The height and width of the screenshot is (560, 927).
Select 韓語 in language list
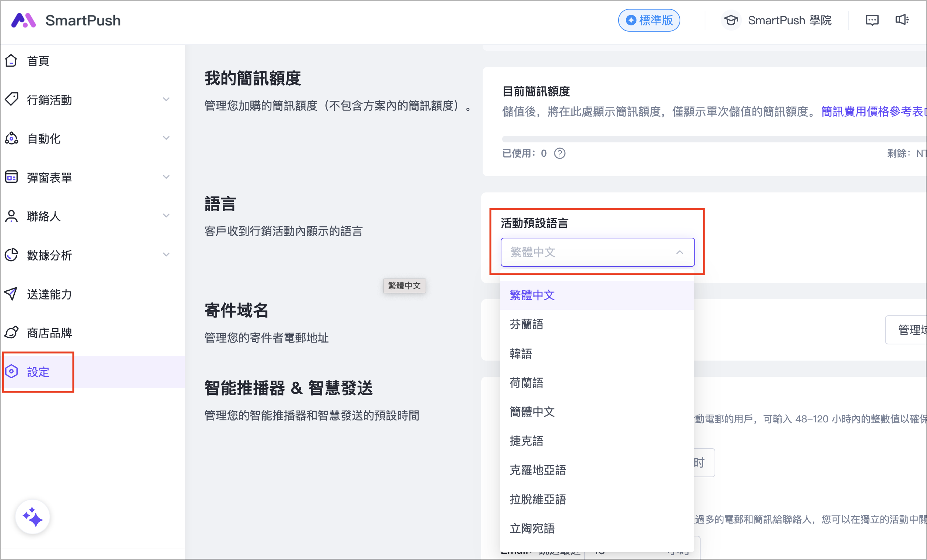click(x=597, y=354)
